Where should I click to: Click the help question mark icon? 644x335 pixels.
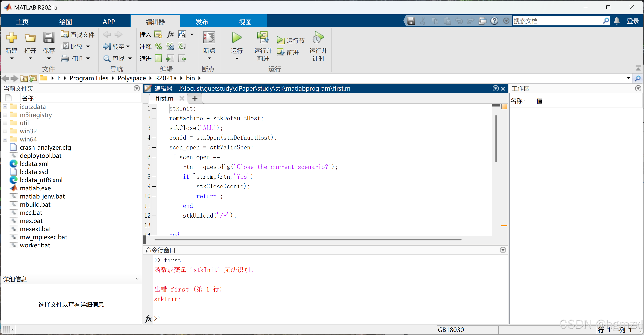click(494, 21)
